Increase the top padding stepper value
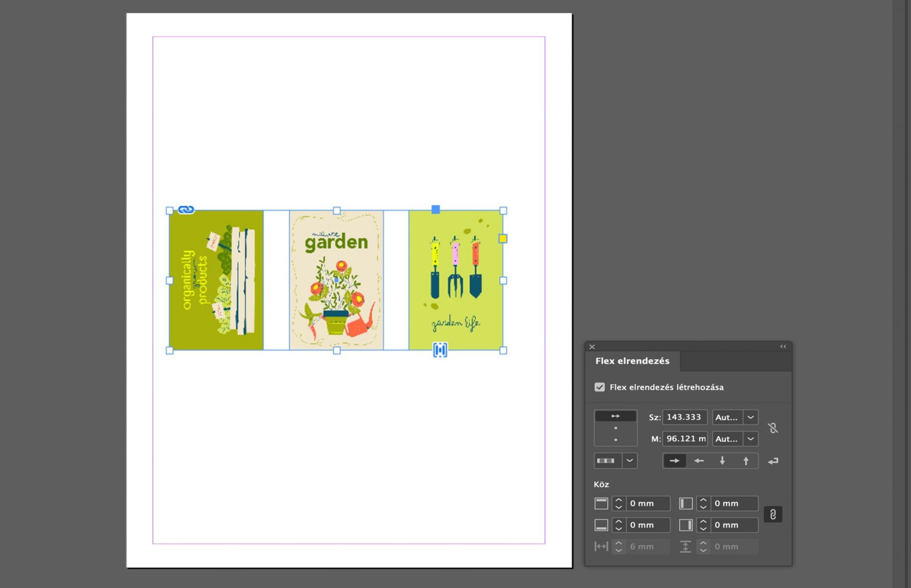The height and width of the screenshot is (588, 911). click(x=619, y=500)
